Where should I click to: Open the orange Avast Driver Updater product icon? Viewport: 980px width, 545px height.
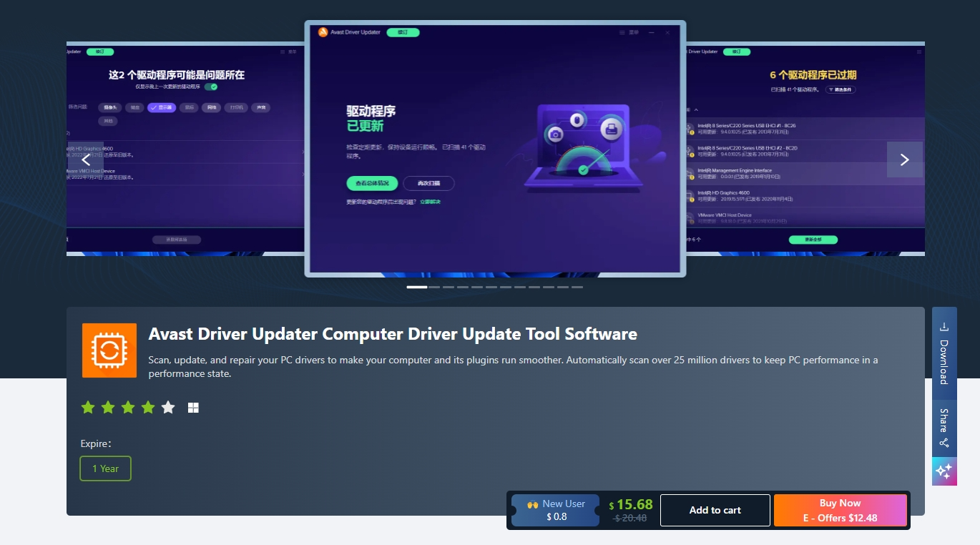(109, 350)
